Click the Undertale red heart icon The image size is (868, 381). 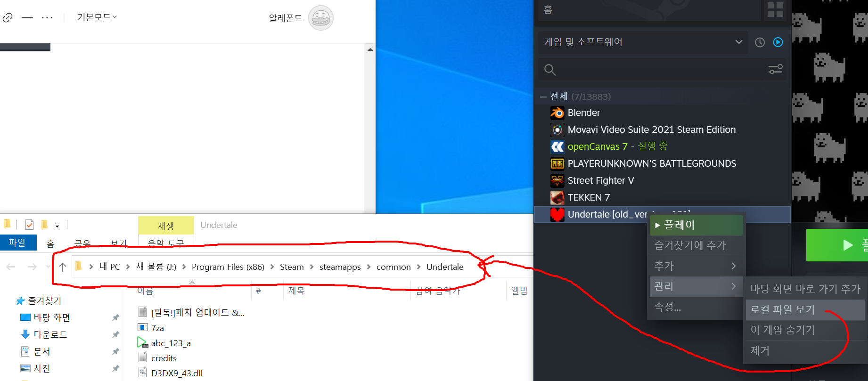[557, 215]
